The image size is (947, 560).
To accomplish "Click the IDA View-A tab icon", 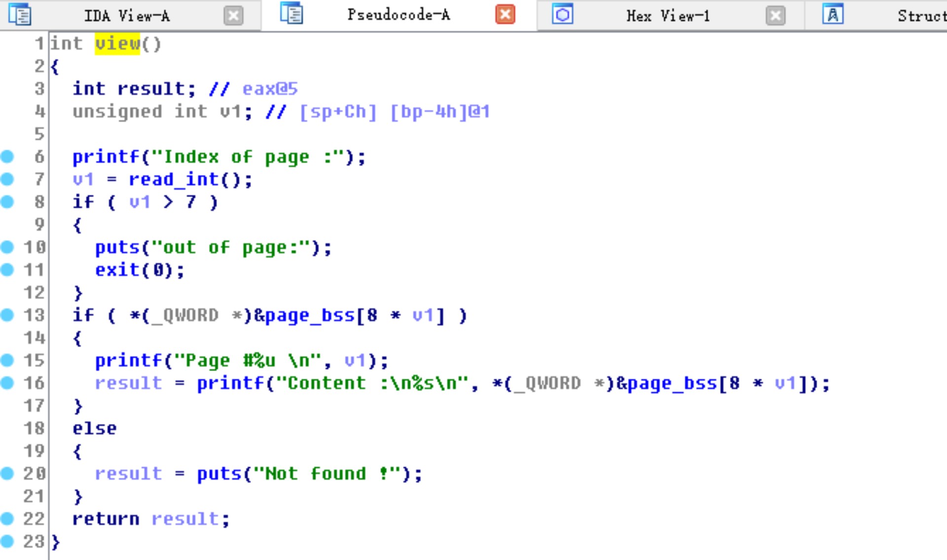I will pyautogui.click(x=20, y=15).
